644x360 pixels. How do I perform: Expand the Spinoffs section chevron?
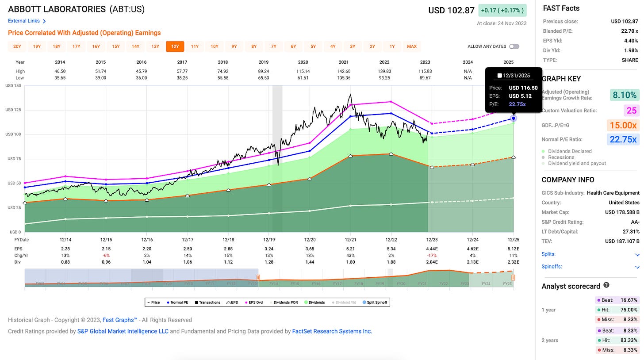tap(637, 267)
